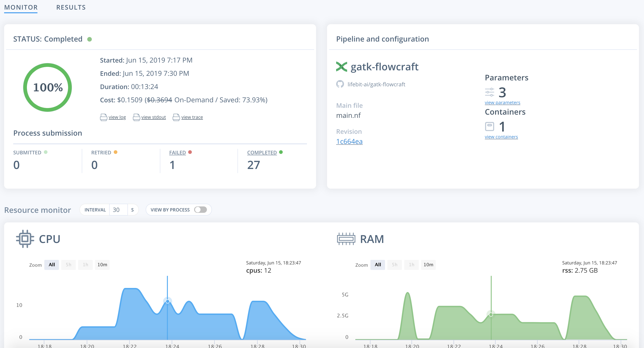
Task: Click the RAM memory icon
Action: click(346, 239)
